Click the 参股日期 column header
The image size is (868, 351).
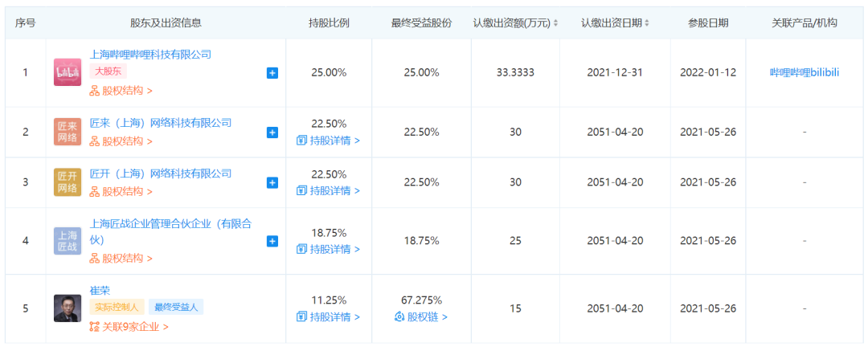[x=708, y=23]
